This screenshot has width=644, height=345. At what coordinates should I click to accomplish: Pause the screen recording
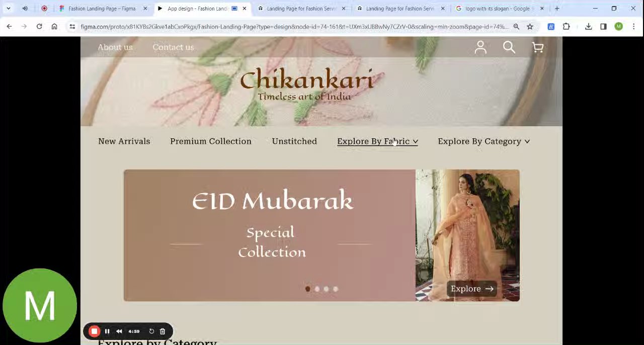click(107, 331)
